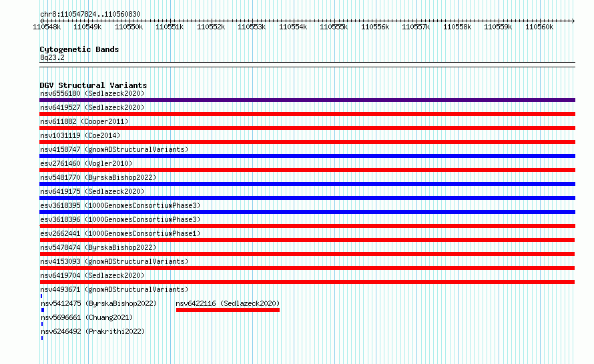Select nsv5696661 (Chuang2021) label
Viewport: 594px width, 364px height.
(87, 317)
